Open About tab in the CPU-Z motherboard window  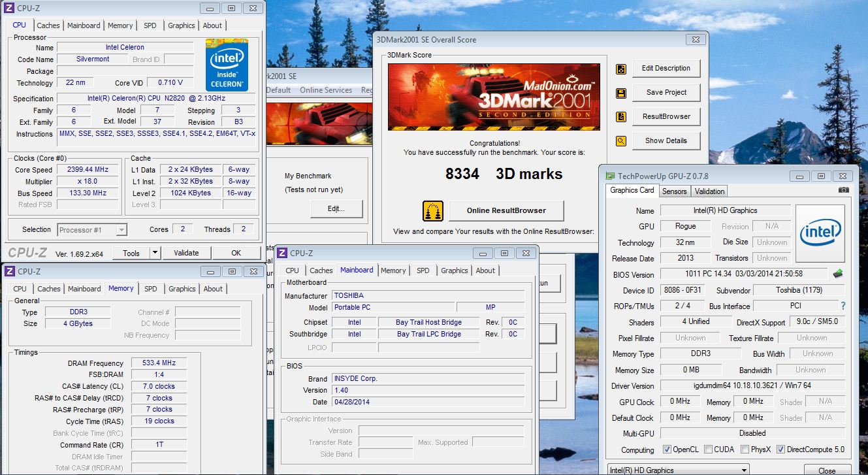(485, 270)
